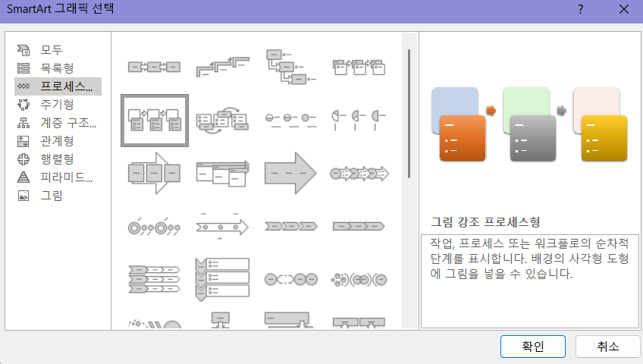
Task: Choose the accent process layout in top row
Action: tap(359, 67)
